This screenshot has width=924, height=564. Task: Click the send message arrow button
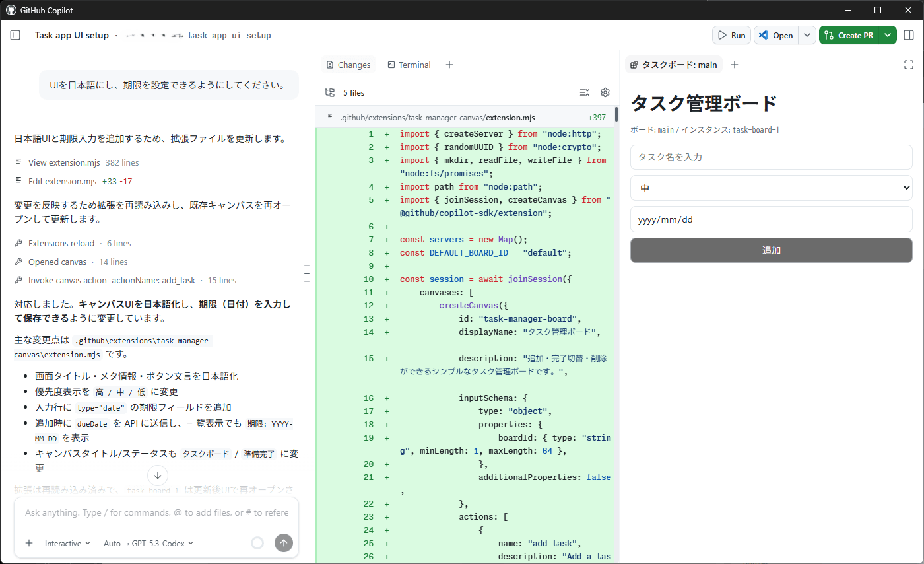pyautogui.click(x=284, y=543)
